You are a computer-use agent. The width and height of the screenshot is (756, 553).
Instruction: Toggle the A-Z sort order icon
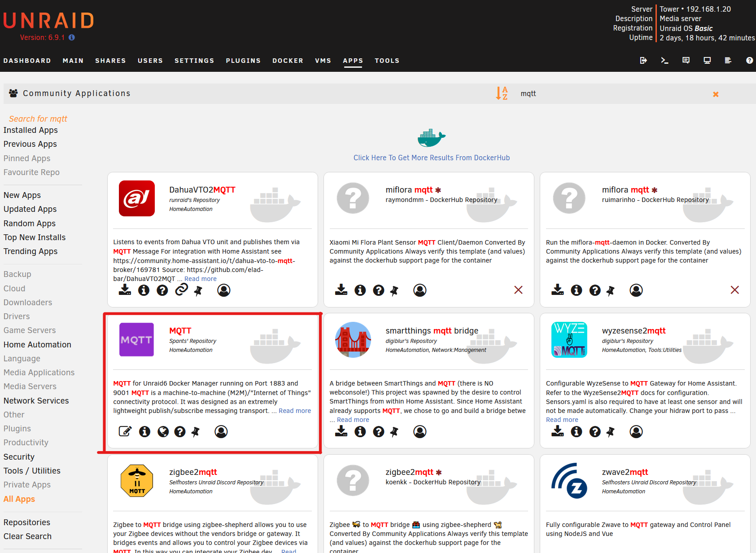502,93
